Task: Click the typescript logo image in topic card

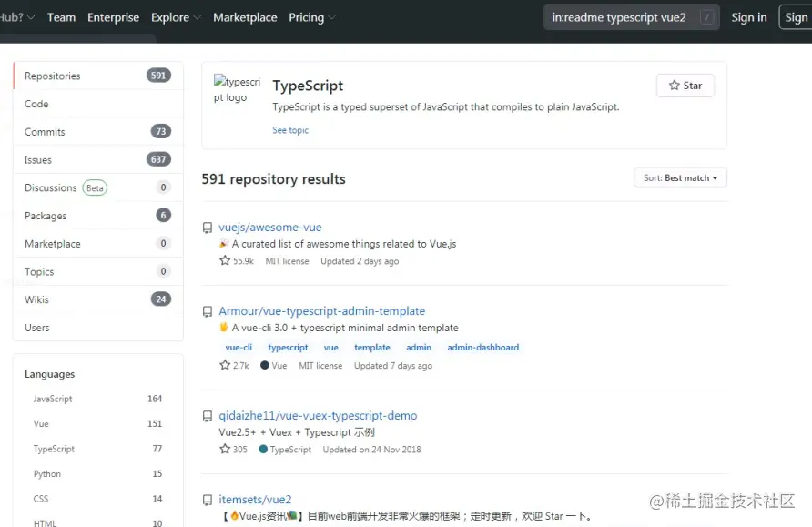Action: click(x=238, y=89)
